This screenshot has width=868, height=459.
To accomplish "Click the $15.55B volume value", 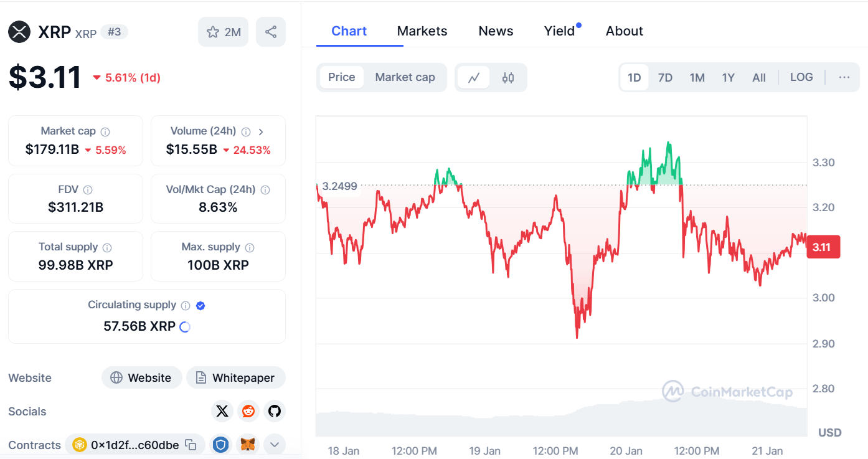I will tap(191, 150).
